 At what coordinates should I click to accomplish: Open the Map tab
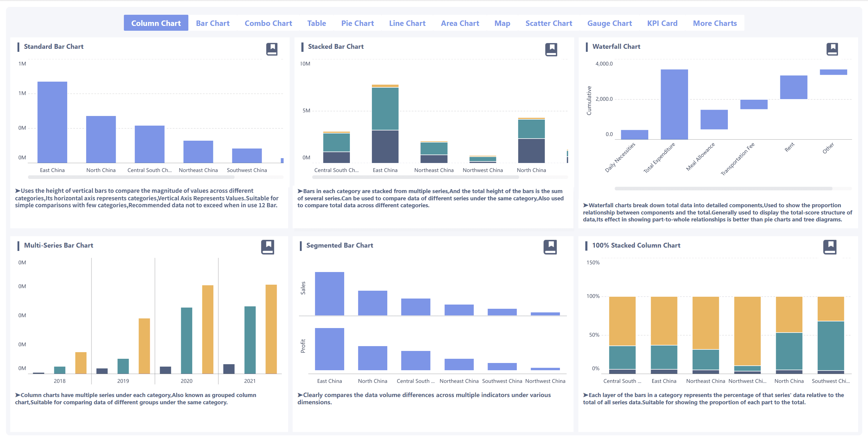[502, 23]
